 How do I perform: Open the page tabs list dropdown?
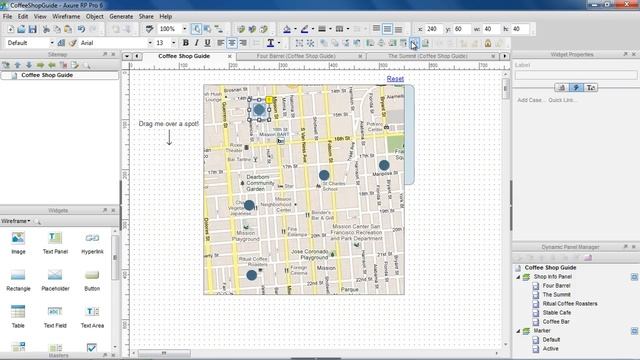pyautogui.click(x=127, y=56)
